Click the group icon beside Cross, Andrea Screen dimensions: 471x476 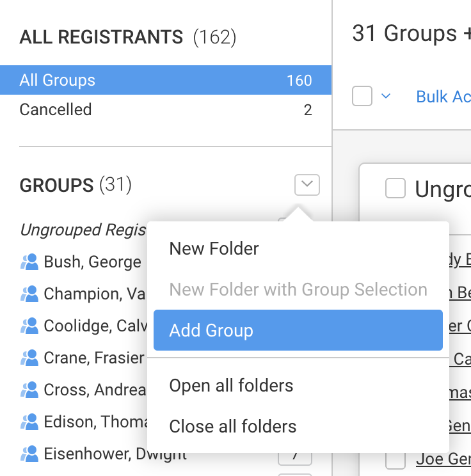click(29, 390)
